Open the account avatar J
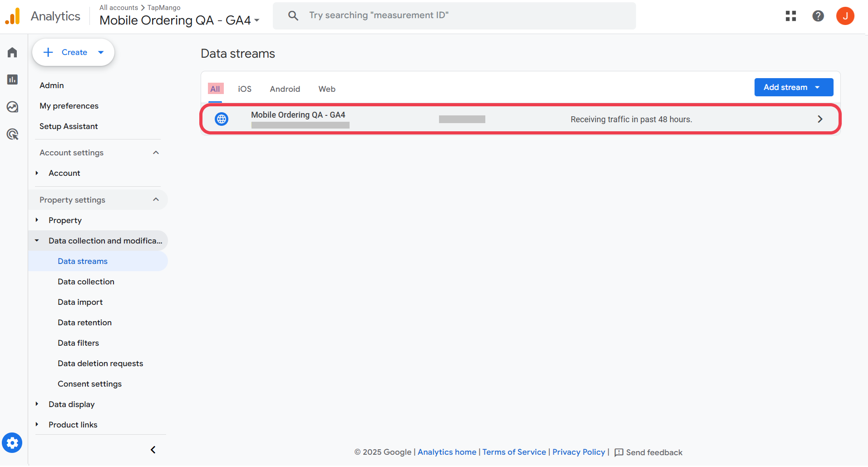Image resolution: width=868 pixels, height=467 pixels. tap(845, 16)
